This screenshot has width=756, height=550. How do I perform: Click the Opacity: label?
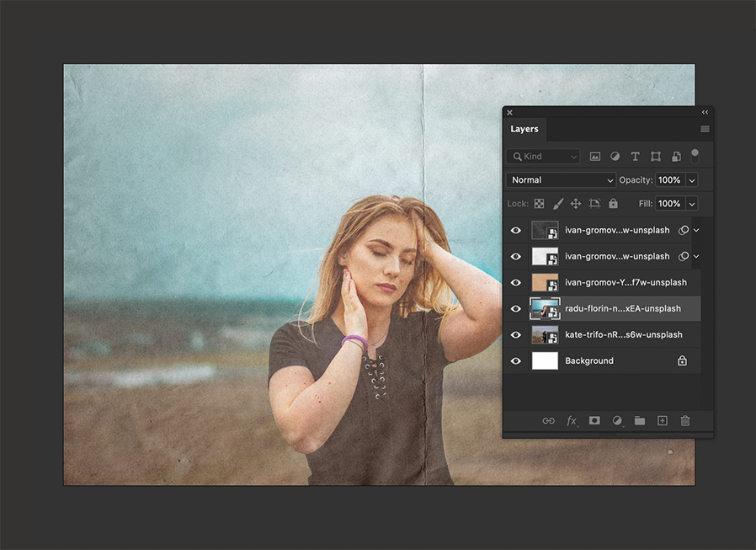[636, 180]
